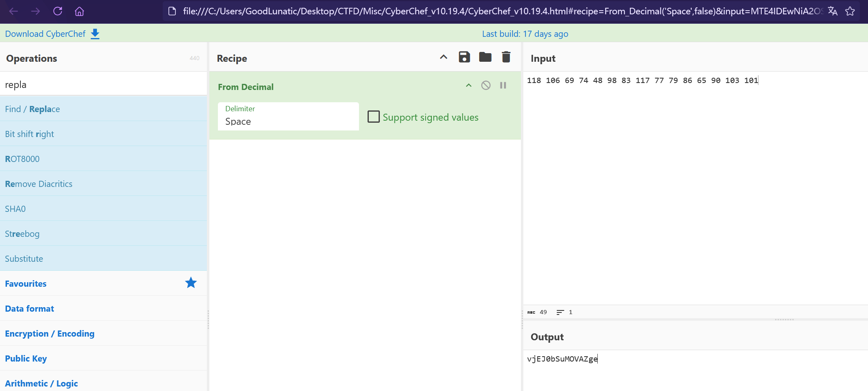Select the Remove Diacritics operation
The height and width of the screenshot is (391, 868).
click(103, 184)
